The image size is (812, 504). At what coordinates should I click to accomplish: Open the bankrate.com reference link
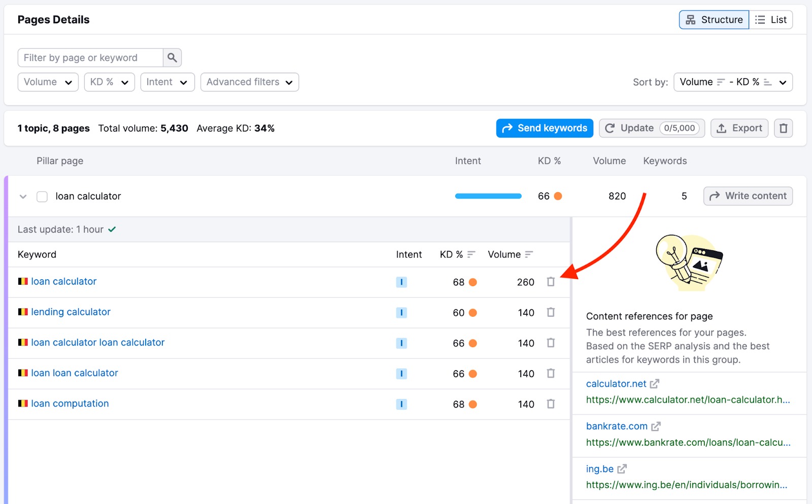617,426
